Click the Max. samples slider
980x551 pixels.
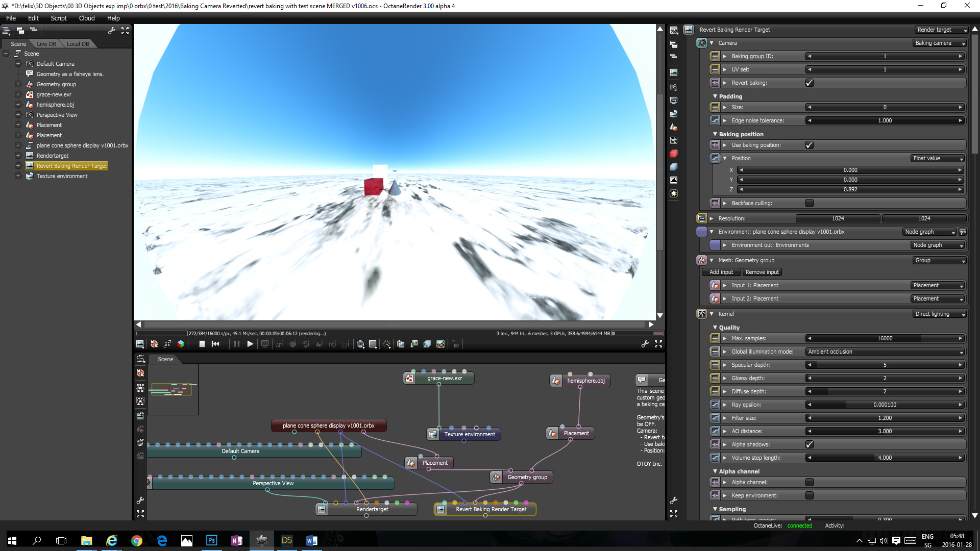[885, 338]
